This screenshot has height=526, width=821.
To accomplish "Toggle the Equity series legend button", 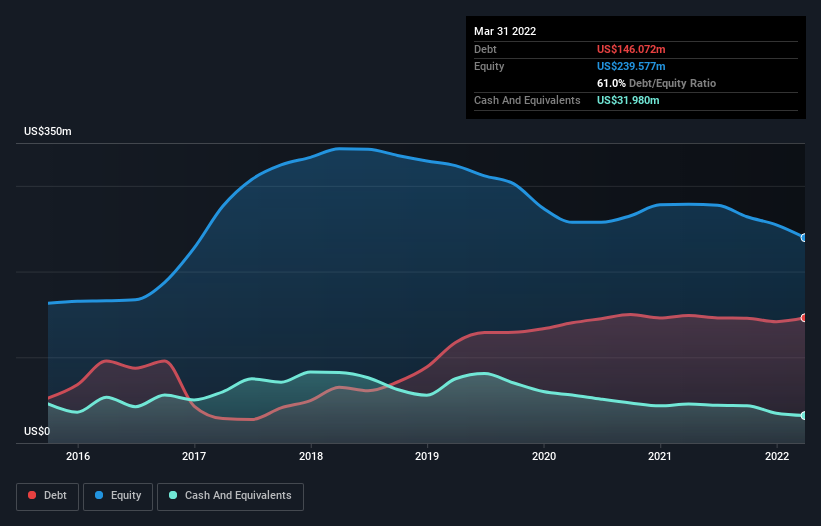I will 118,496.
